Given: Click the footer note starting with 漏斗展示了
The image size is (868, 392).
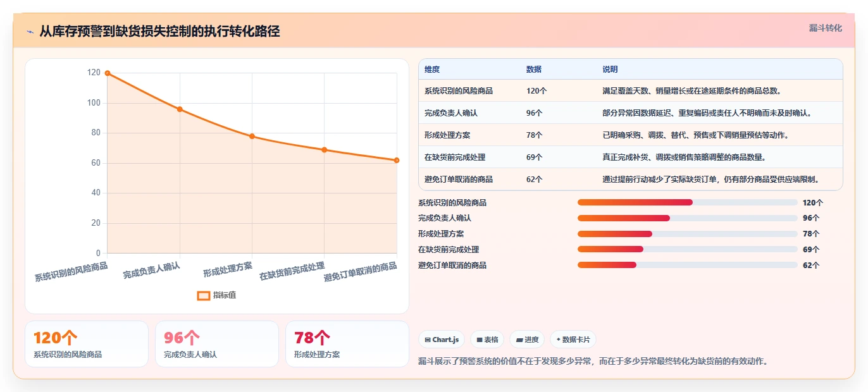Looking at the screenshot, I should [x=593, y=361].
